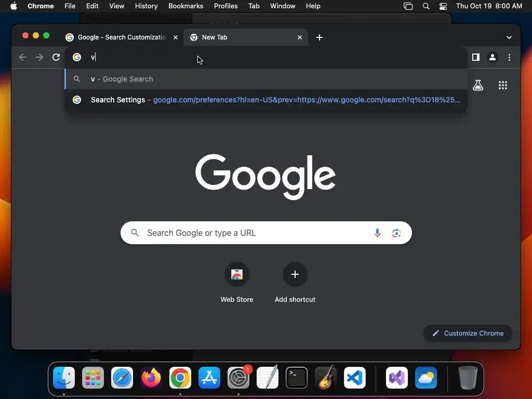Open the Edit menu
This screenshot has height=399, width=532.
click(92, 6)
